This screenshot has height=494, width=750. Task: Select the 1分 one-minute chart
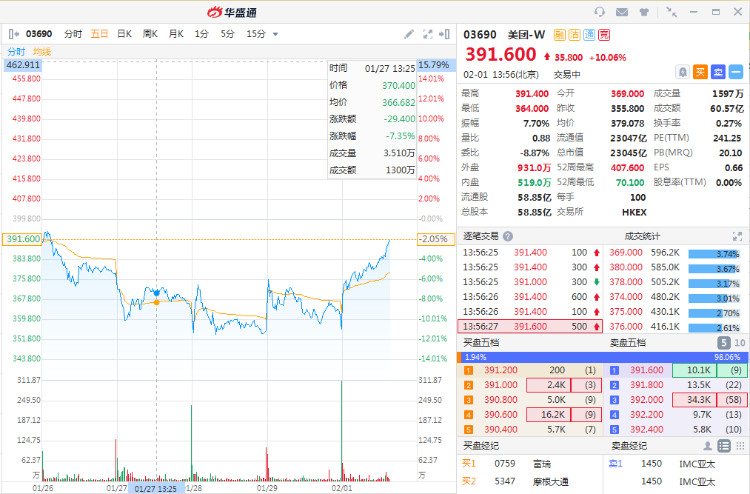coord(201,34)
